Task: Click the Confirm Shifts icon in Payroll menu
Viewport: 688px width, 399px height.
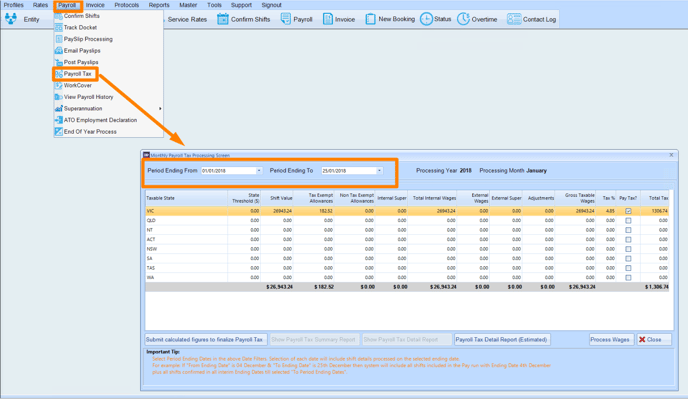Action: click(x=58, y=16)
